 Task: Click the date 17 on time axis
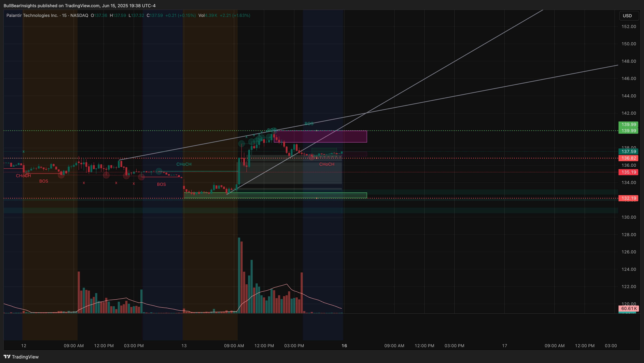pos(505,346)
